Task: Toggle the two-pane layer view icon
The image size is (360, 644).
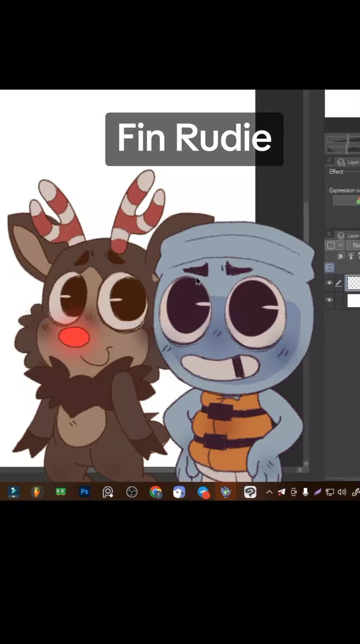Action: 330,268
